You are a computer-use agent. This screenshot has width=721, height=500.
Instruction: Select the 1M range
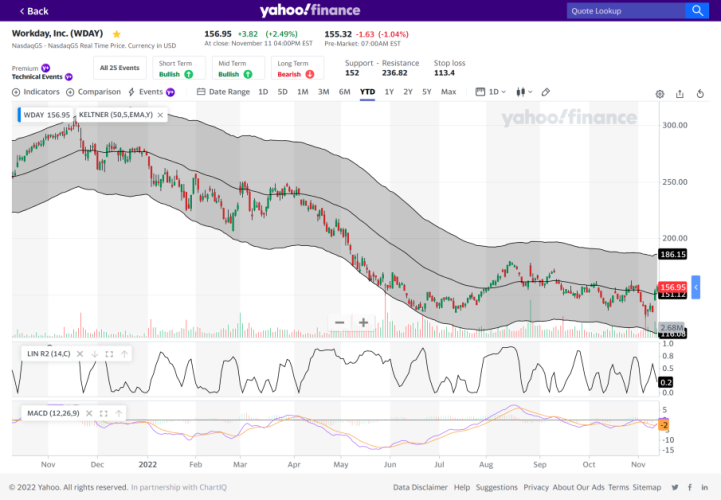point(303,92)
